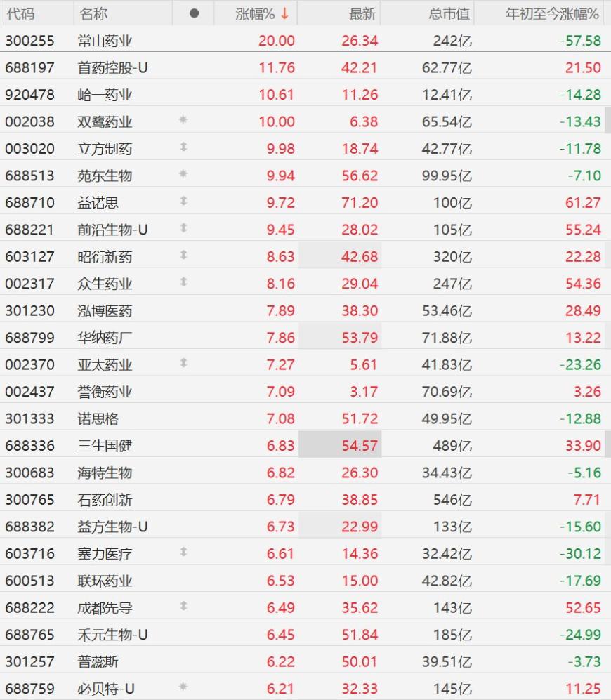
Task: Click the up-down marker in 众生药业 row
Action: 183,282
